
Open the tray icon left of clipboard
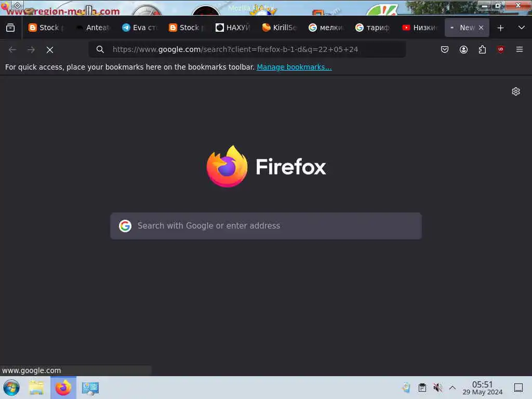click(406, 388)
